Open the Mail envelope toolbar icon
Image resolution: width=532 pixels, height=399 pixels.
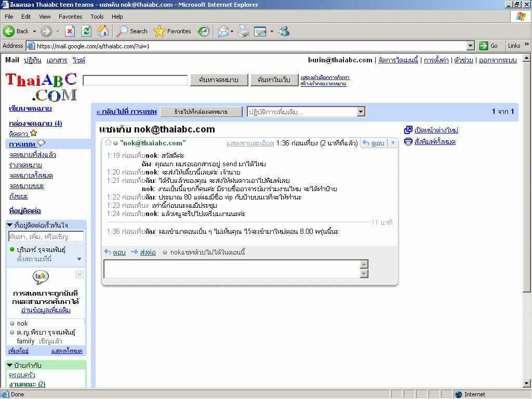[x=223, y=31]
